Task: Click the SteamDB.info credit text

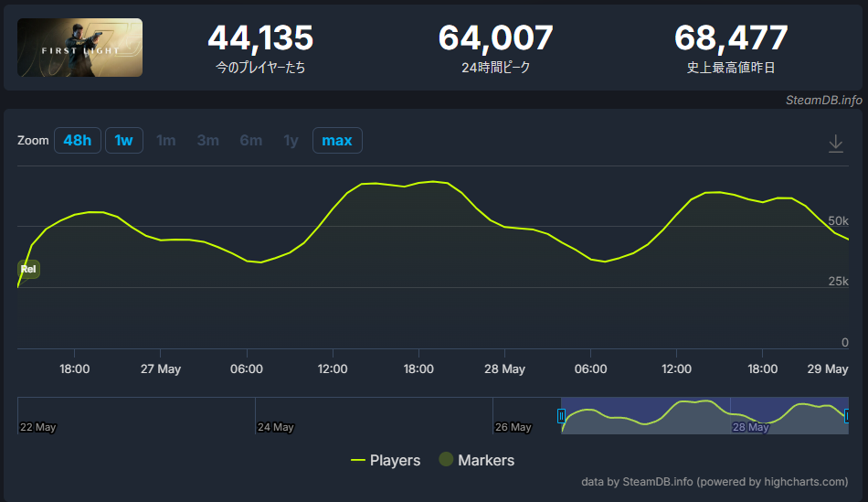Action: [824, 100]
